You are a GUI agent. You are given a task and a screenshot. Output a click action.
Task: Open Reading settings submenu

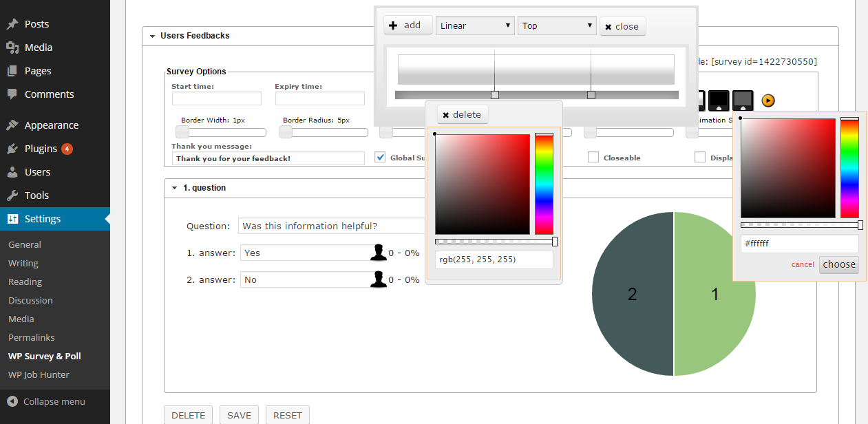[25, 282]
